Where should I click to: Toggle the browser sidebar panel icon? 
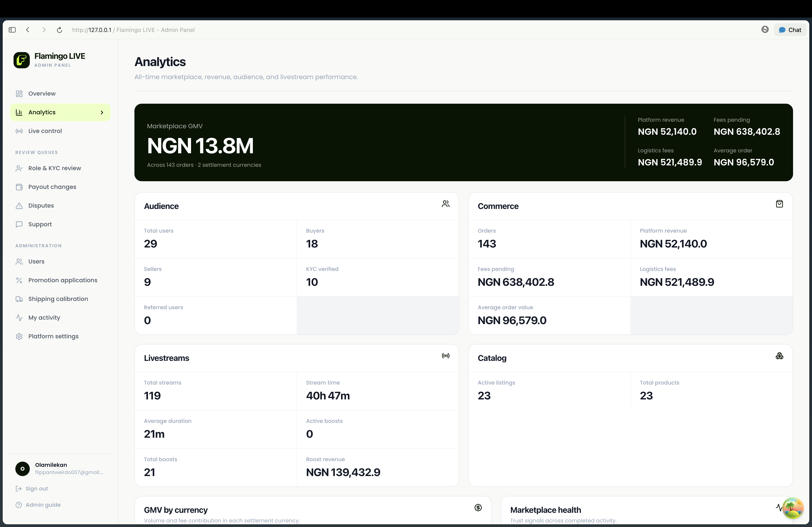tap(12, 30)
